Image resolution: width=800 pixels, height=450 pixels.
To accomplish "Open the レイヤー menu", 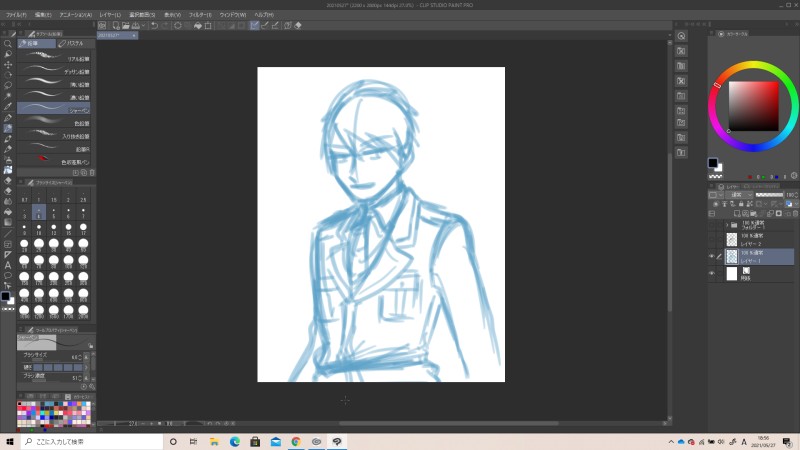I will click(110, 15).
